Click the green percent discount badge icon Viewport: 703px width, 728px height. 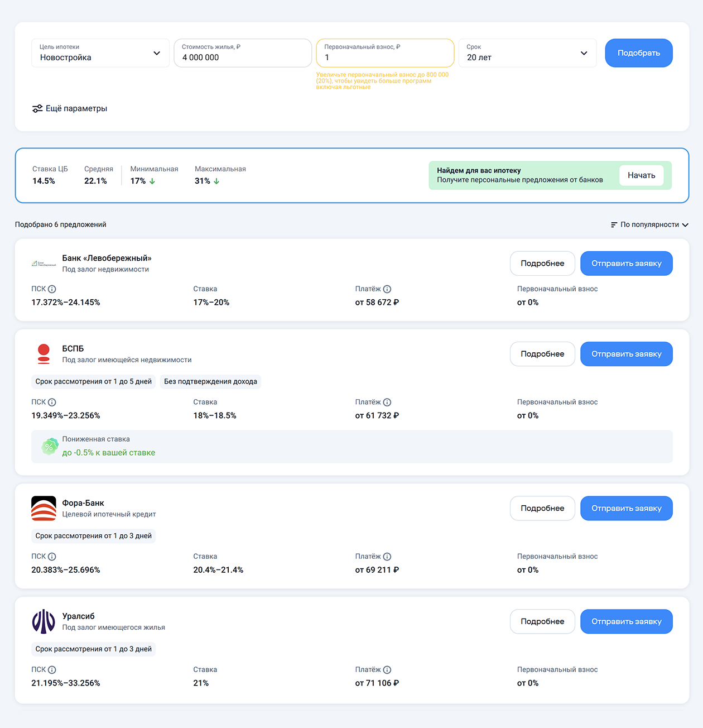(50, 446)
